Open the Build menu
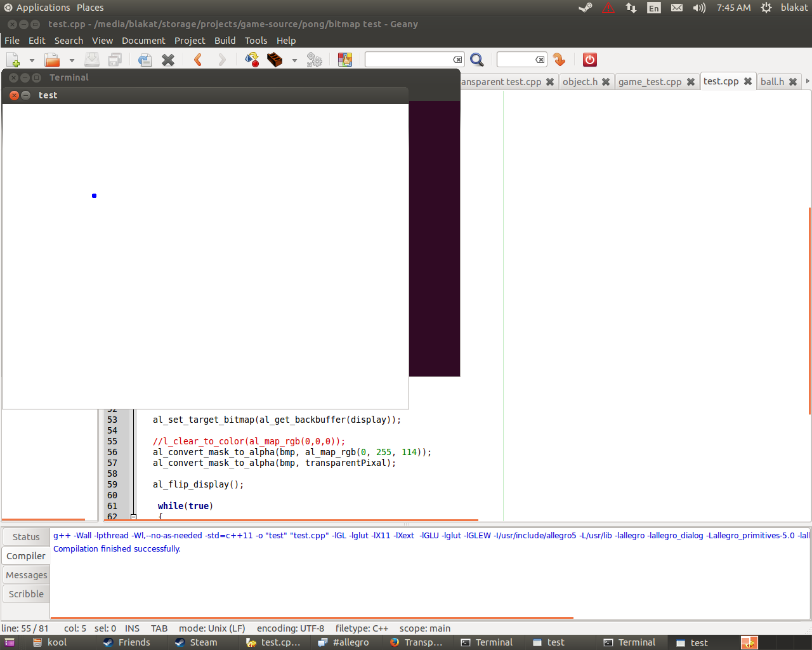Viewport: 812px width, 650px height. tap(225, 41)
